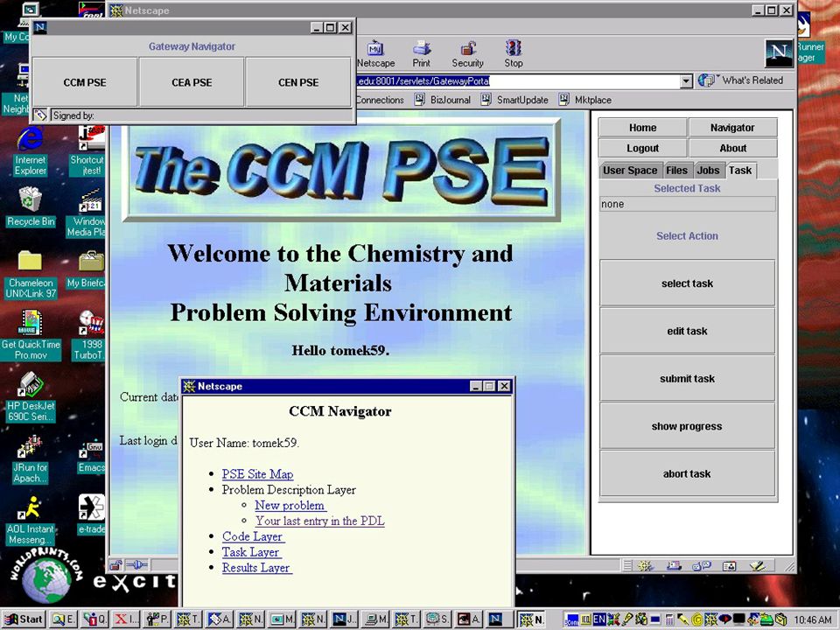Viewport: 840px width, 630px height.
Task: Click the What's Related icon
Action: click(707, 80)
